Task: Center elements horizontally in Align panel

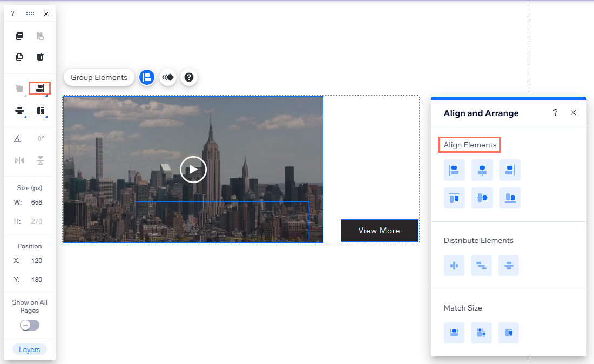Action: coord(482,170)
